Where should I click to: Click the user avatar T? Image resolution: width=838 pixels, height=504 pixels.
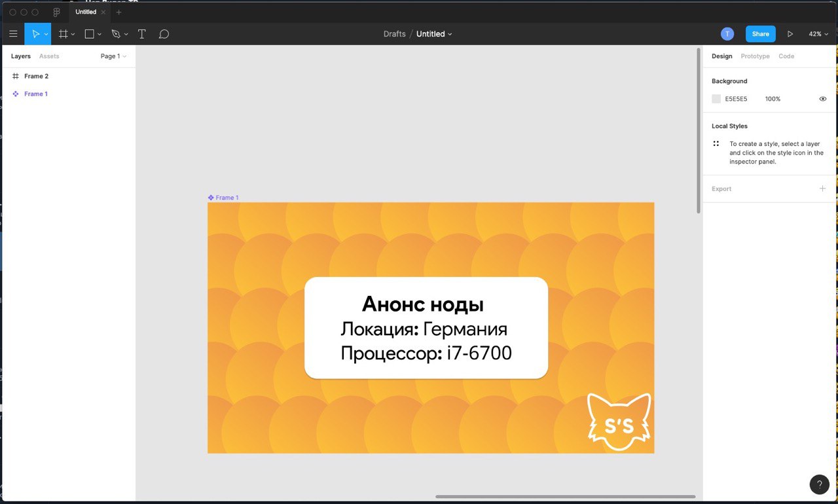(x=727, y=34)
